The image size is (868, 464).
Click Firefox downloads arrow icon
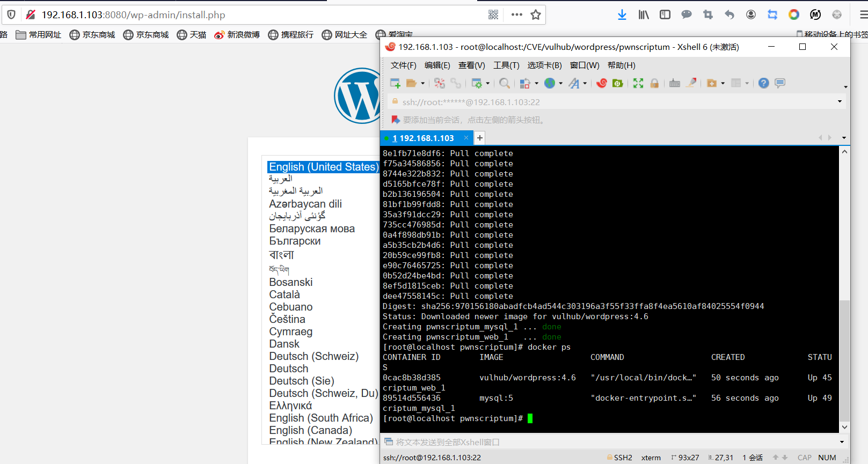click(622, 15)
